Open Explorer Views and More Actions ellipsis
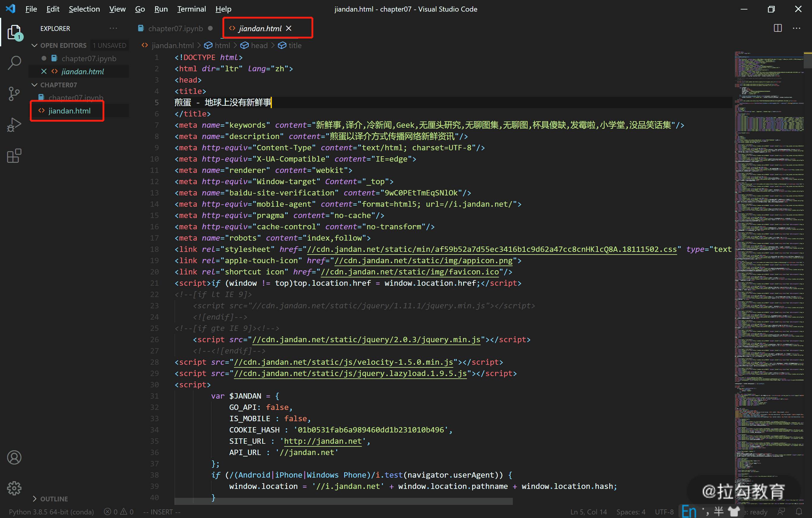The image size is (812, 518). pos(113,28)
